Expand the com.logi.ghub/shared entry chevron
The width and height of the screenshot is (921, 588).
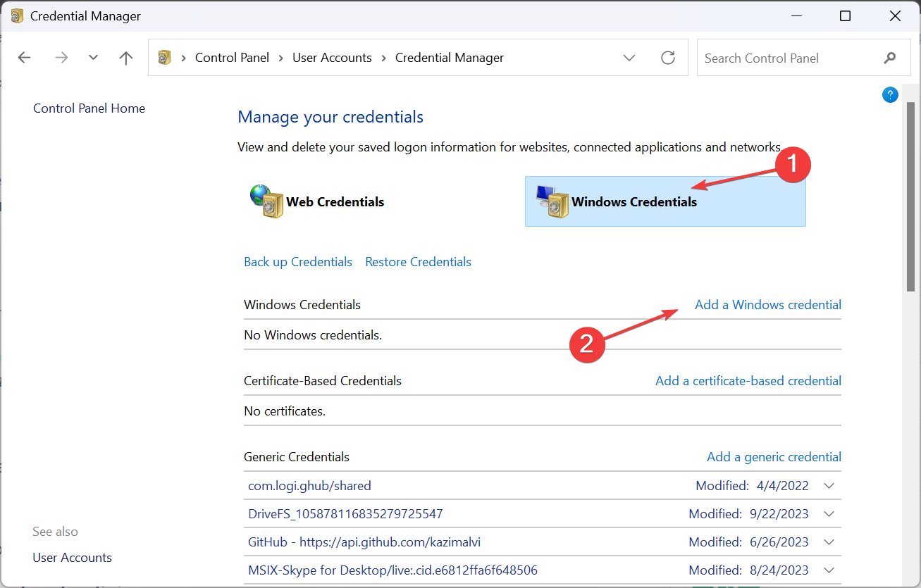click(829, 486)
